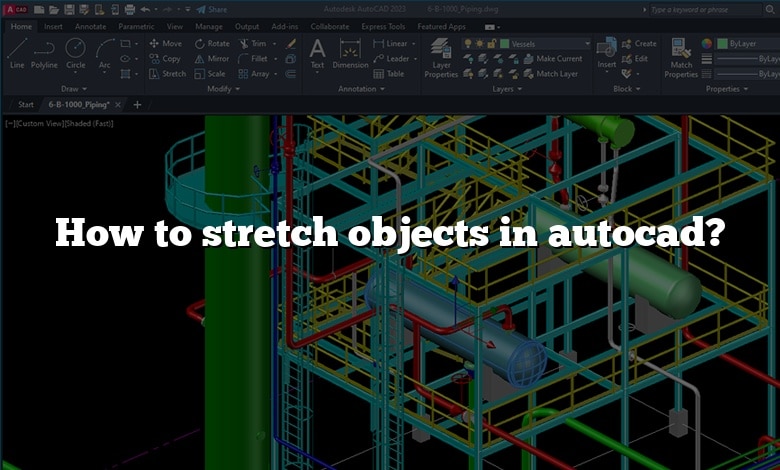Select the Polyline tool
Screen dimensions: 780x470
44,53
